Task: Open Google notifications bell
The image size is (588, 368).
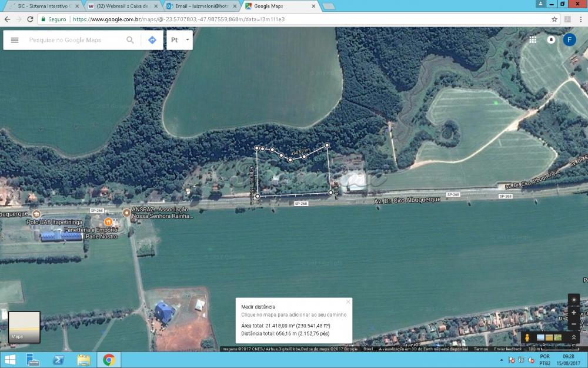Action: pyautogui.click(x=551, y=39)
